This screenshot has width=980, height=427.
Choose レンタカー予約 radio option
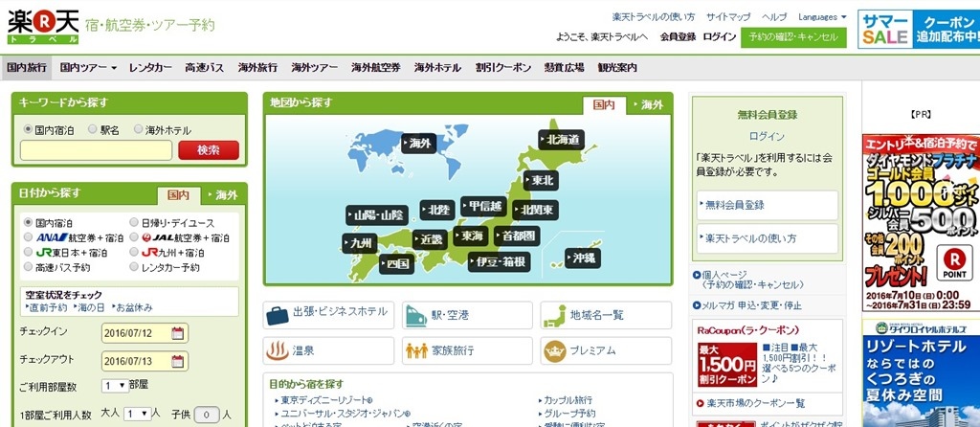point(134,267)
